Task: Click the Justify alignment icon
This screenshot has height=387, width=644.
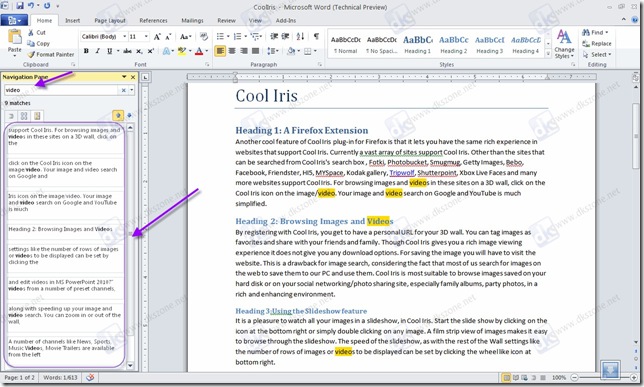Action: click(x=255, y=51)
